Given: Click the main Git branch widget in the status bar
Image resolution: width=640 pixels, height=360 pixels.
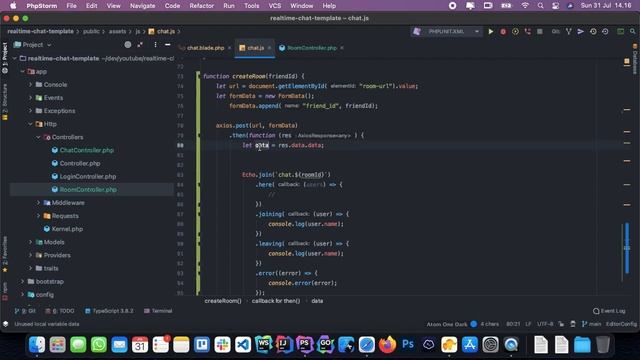Looking at the screenshot, I should pos(591,324).
